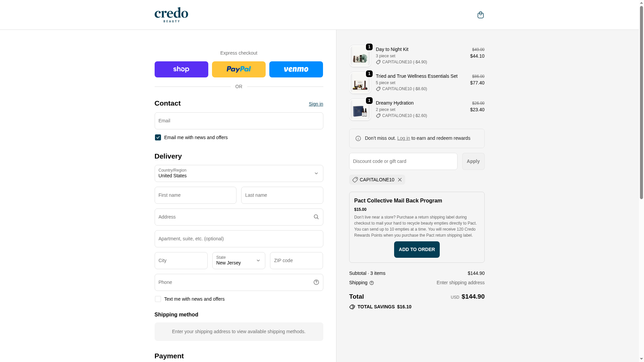644x362 pixels.
Task: Pay with Shop Pay express button
Action: tap(181, 69)
